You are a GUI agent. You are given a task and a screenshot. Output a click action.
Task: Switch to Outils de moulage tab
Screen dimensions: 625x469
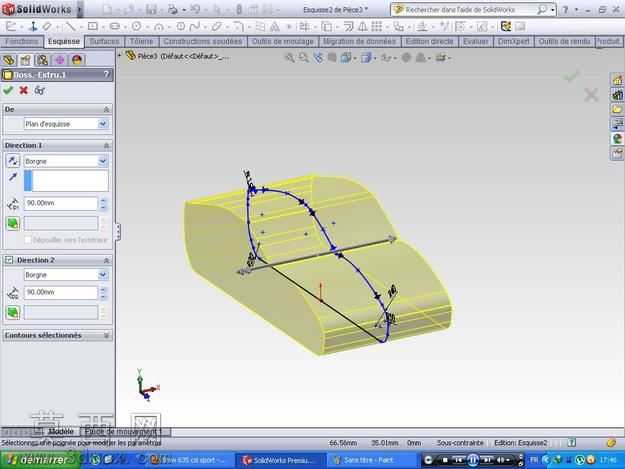pyautogui.click(x=283, y=41)
